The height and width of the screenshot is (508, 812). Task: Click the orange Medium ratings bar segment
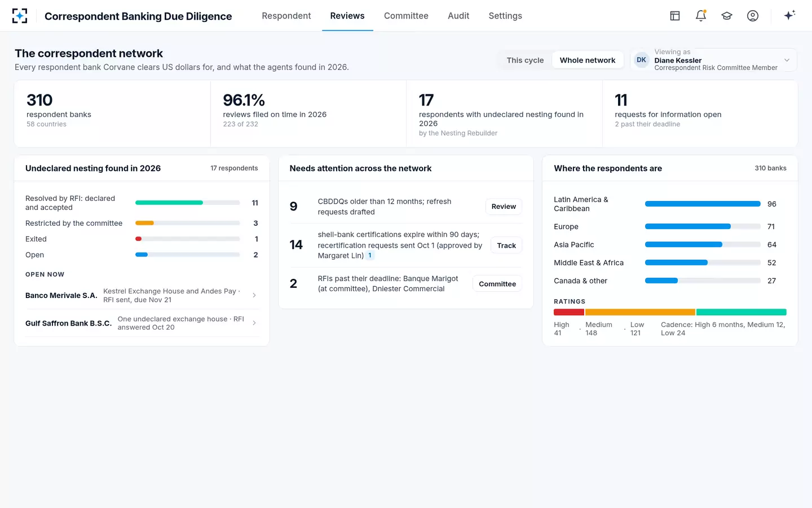[x=640, y=312]
